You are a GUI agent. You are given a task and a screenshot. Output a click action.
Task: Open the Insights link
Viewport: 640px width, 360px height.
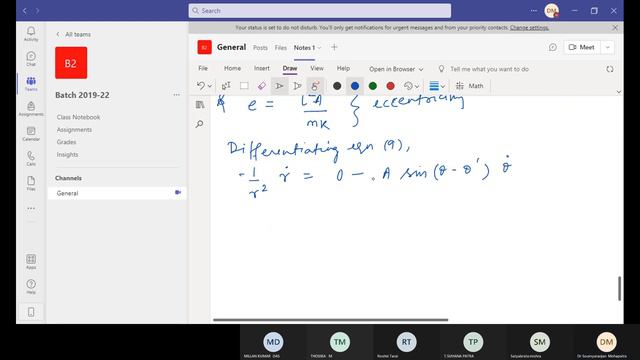tap(67, 155)
